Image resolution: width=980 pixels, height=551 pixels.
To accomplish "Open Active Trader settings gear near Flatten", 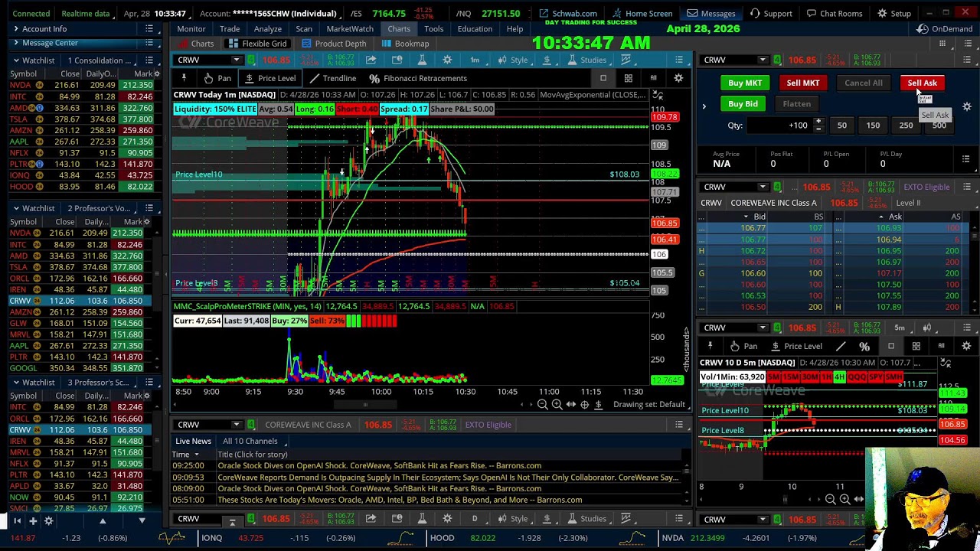I will coord(966,107).
